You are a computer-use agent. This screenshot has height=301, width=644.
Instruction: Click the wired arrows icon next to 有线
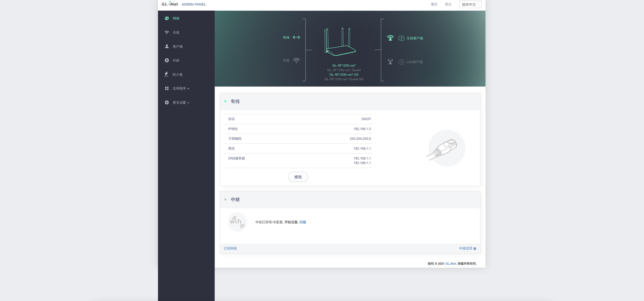coord(296,37)
